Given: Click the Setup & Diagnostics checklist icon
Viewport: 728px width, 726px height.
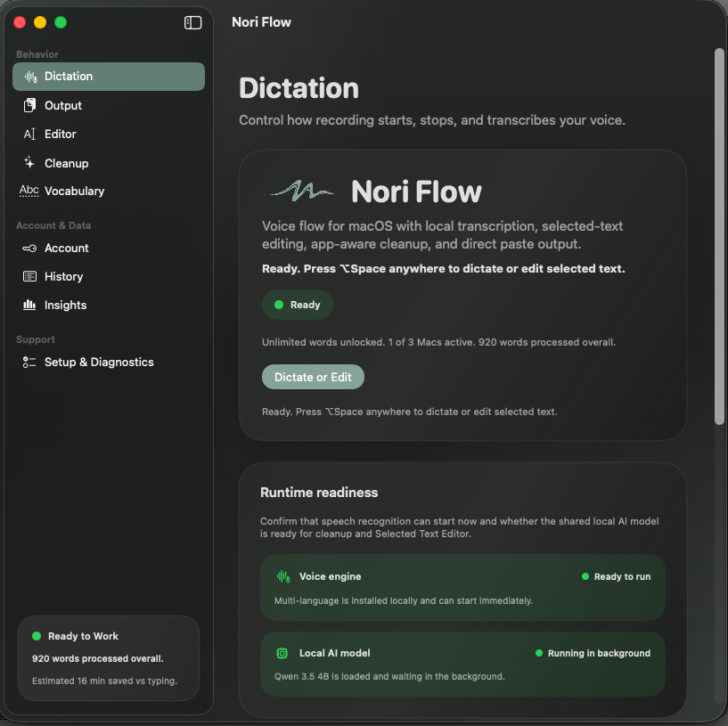Looking at the screenshot, I should click(29, 362).
